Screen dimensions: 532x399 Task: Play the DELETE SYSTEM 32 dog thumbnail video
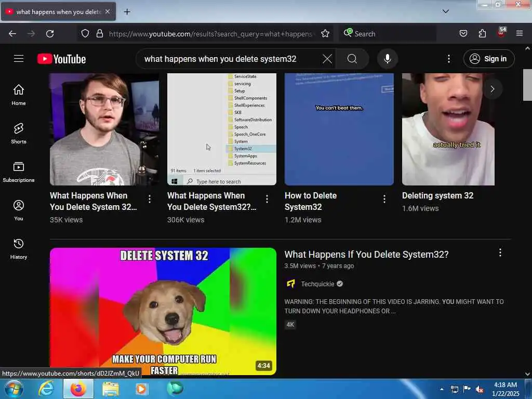[163, 312]
